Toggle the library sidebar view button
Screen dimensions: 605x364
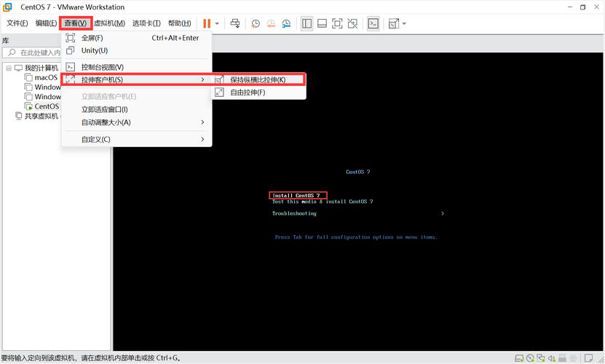pyautogui.click(x=307, y=23)
